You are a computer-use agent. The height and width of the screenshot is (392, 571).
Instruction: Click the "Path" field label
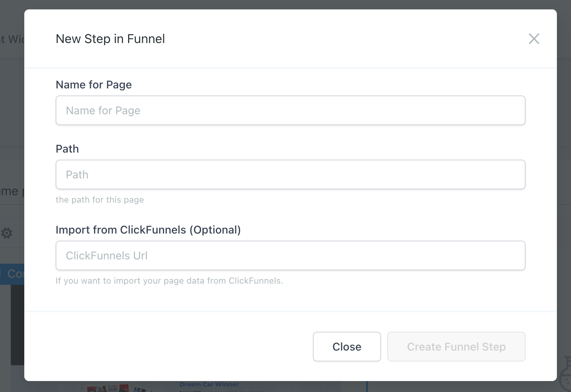67,149
